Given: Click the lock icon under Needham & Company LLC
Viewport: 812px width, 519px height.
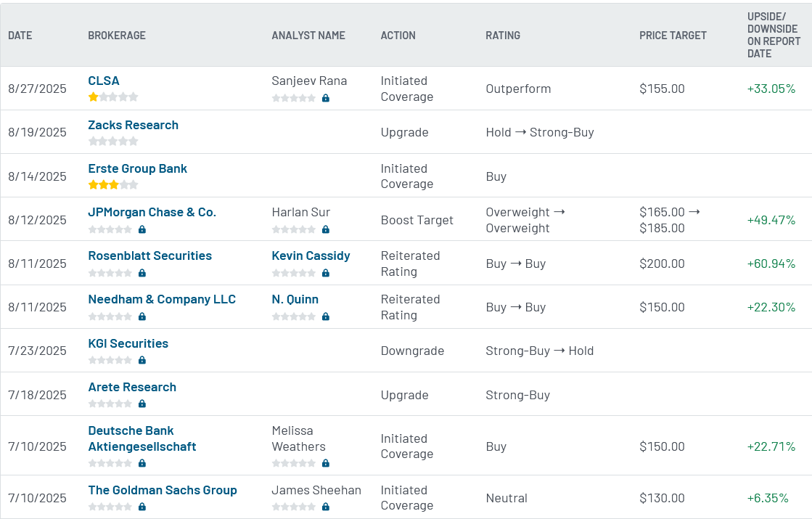Looking at the screenshot, I should (142, 316).
